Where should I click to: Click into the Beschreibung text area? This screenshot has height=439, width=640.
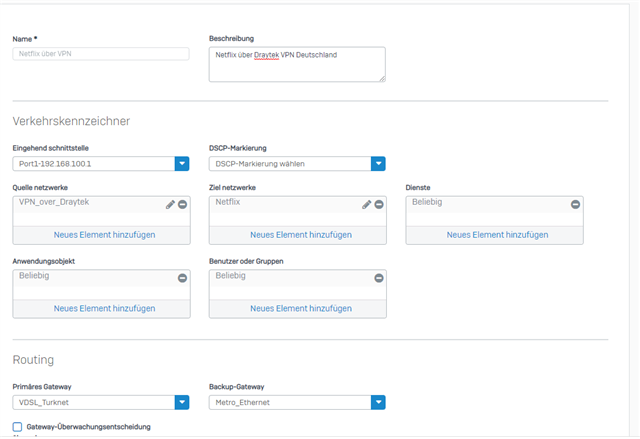pyautogui.click(x=296, y=64)
